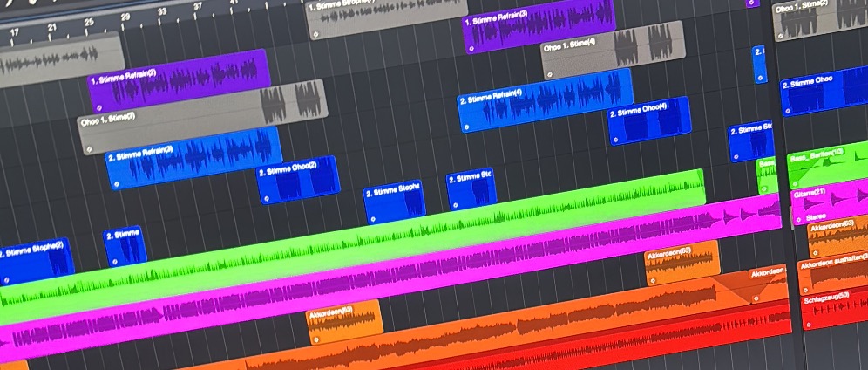Click the corner icon of 2. Stimme Ohoo(2) clip

[x=267, y=198]
